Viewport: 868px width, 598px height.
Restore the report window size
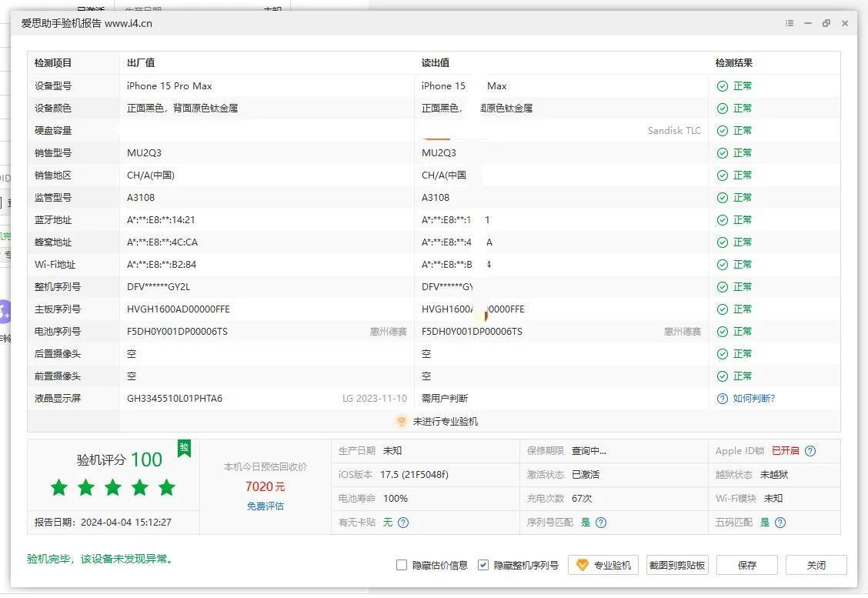click(826, 23)
